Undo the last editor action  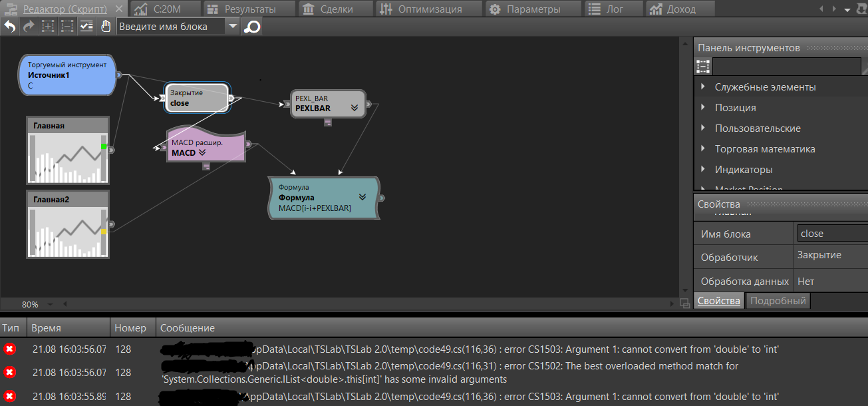10,27
